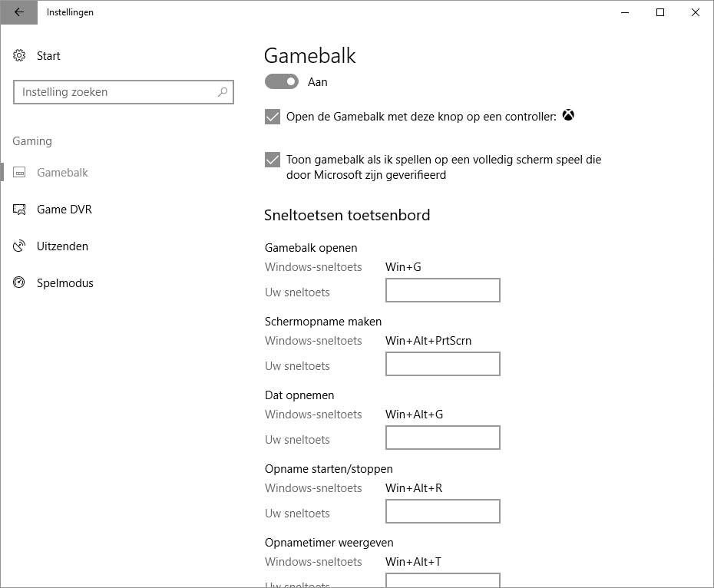Screen dimensions: 714x588
Task: Turn off the Gamebalk toggle switch
Action: (x=282, y=81)
